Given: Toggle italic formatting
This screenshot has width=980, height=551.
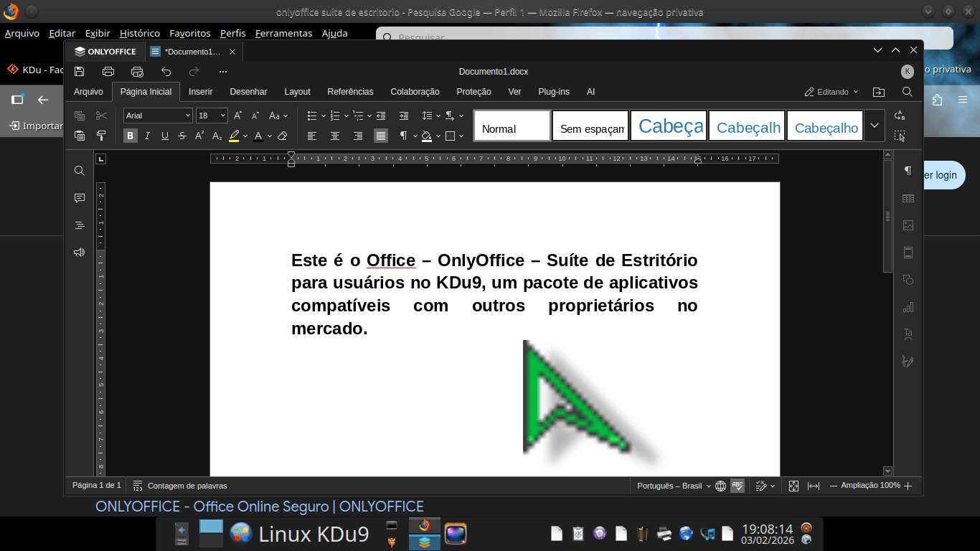Looking at the screenshot, I should pyautogui.click(x=147, y=136).
